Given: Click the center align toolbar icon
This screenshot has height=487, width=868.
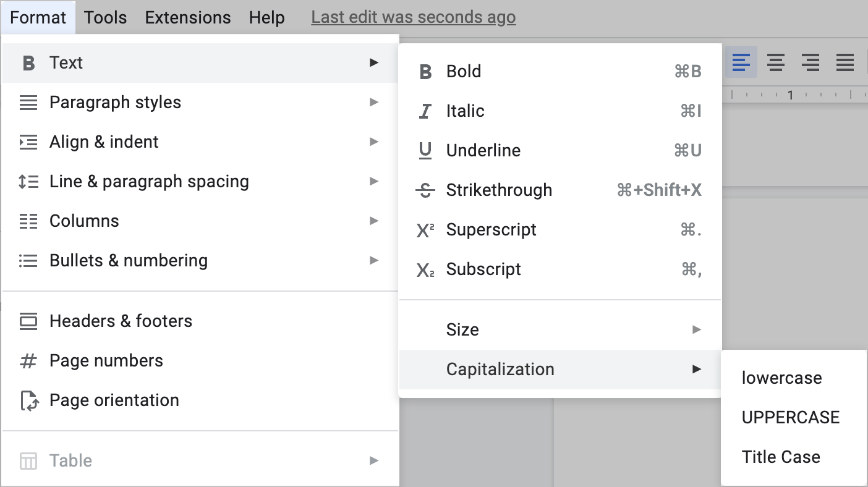Looking at the screenshot, I should (776, 62).
